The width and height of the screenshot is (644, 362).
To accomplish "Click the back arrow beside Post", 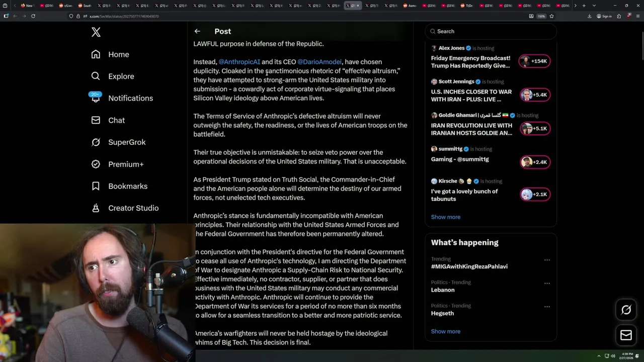I will point(197,31).
